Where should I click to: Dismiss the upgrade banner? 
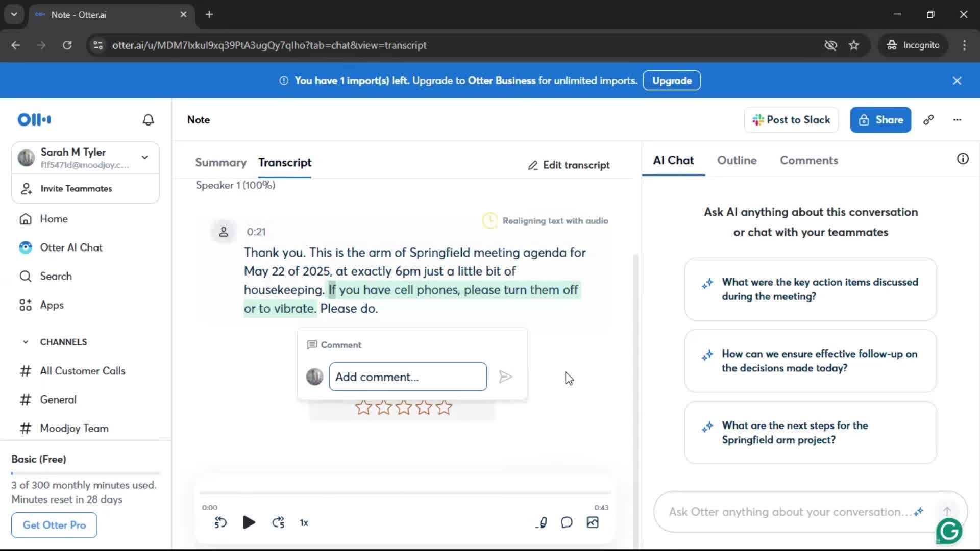[x=957, y=81]
